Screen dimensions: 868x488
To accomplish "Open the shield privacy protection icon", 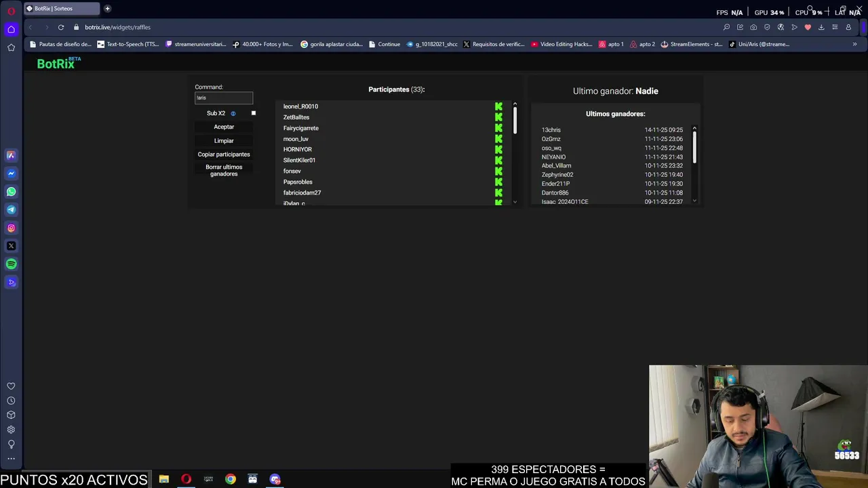I will point(767,27).
